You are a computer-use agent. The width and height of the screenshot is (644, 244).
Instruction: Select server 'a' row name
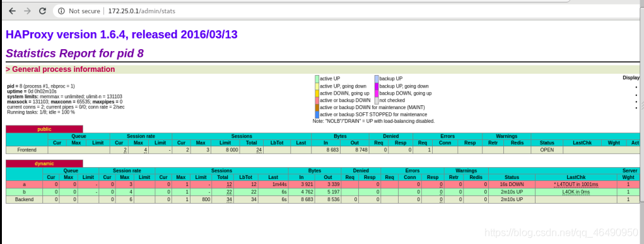tap(24, 185)
